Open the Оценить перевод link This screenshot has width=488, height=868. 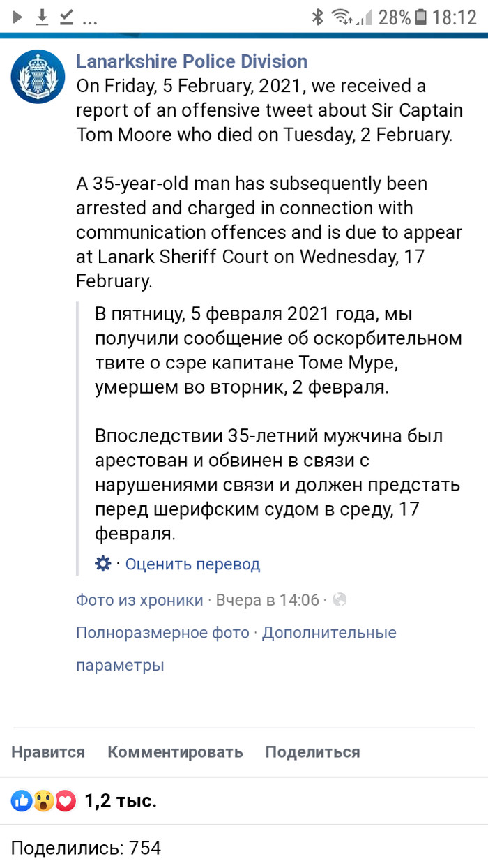(194, 563)
